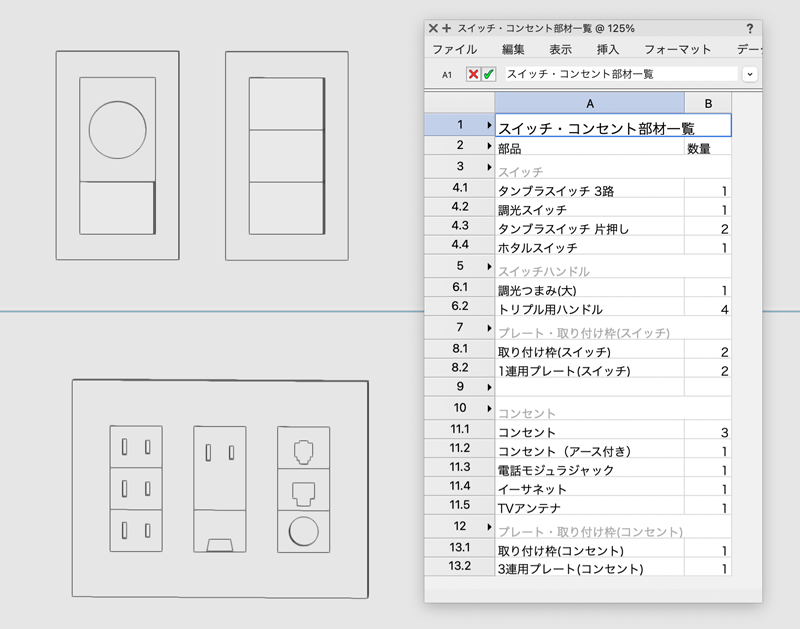Open the 編集 menu

513,49
